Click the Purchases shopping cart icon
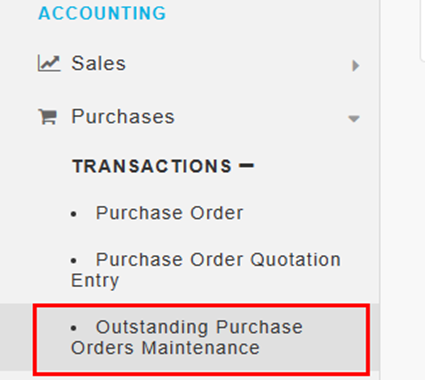The image size is (425, 380). [48, 117]
